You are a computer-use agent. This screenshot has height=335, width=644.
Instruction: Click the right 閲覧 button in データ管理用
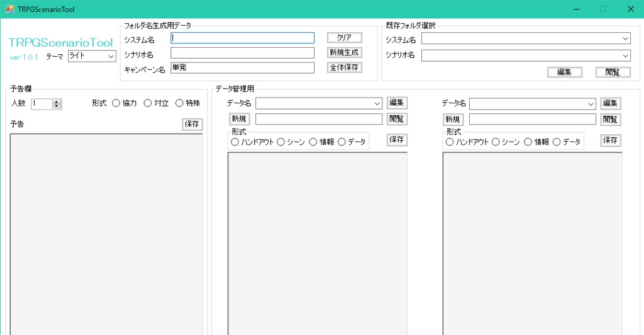610,120
